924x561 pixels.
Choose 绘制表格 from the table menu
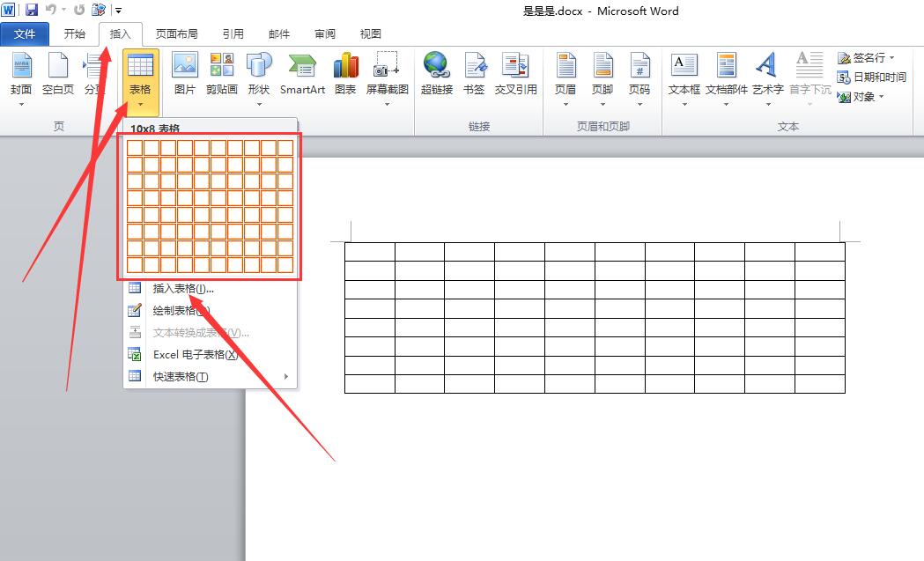pos(210,311)
